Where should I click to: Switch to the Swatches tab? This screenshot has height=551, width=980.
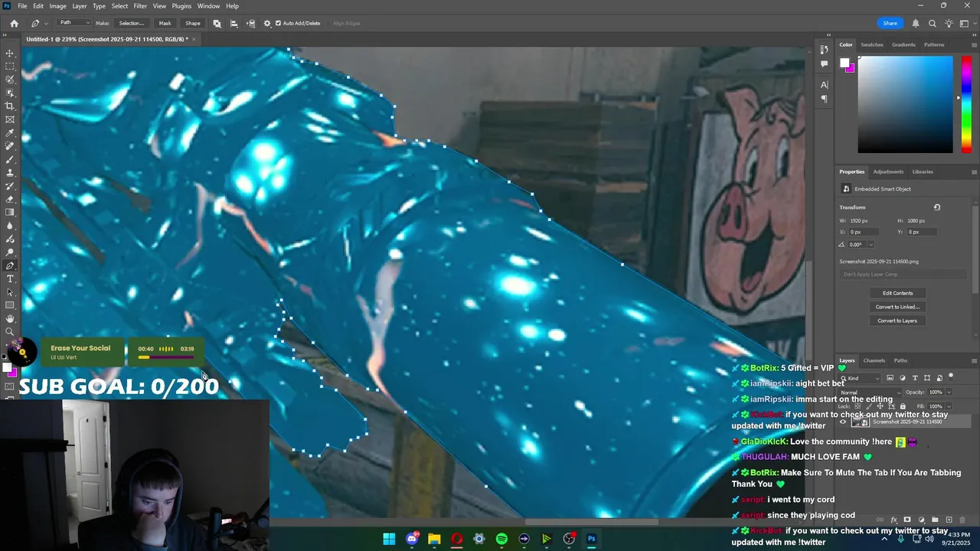tap(871, 44)
